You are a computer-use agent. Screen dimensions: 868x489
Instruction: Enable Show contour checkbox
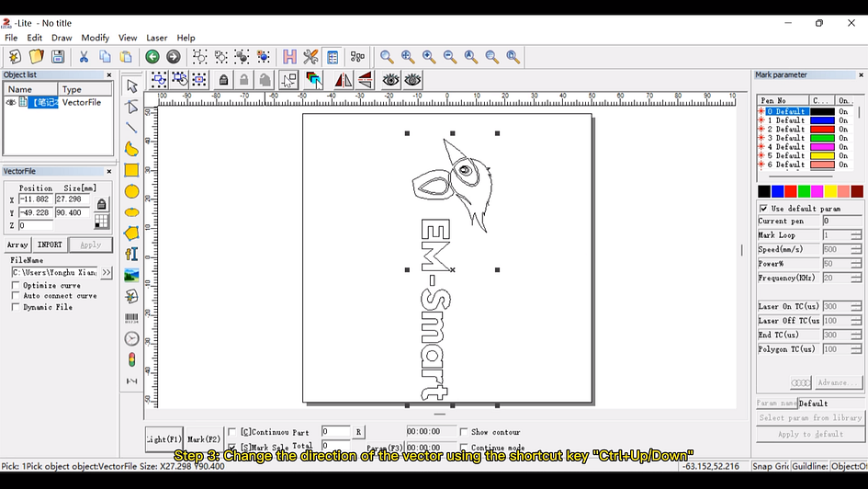click(463, 431)
